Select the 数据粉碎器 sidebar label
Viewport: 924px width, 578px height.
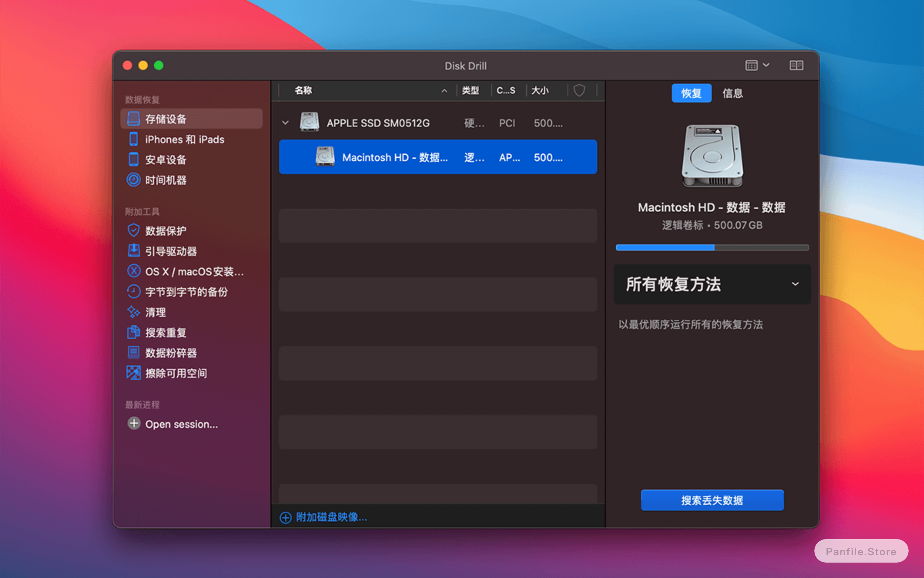(171, 353)
